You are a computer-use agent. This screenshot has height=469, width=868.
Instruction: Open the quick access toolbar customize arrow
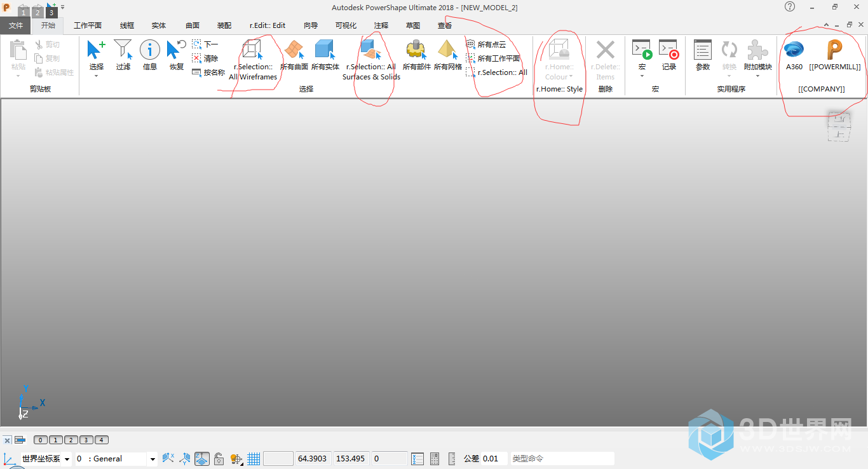(x=62, y=6)
